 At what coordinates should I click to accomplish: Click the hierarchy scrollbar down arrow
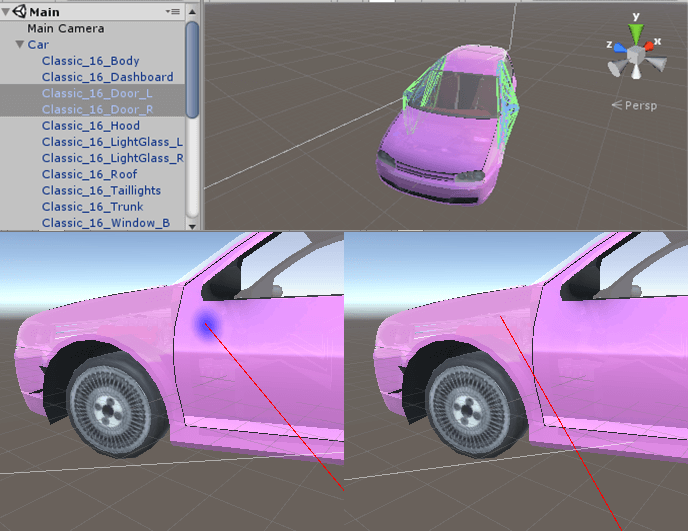point(192,226)
